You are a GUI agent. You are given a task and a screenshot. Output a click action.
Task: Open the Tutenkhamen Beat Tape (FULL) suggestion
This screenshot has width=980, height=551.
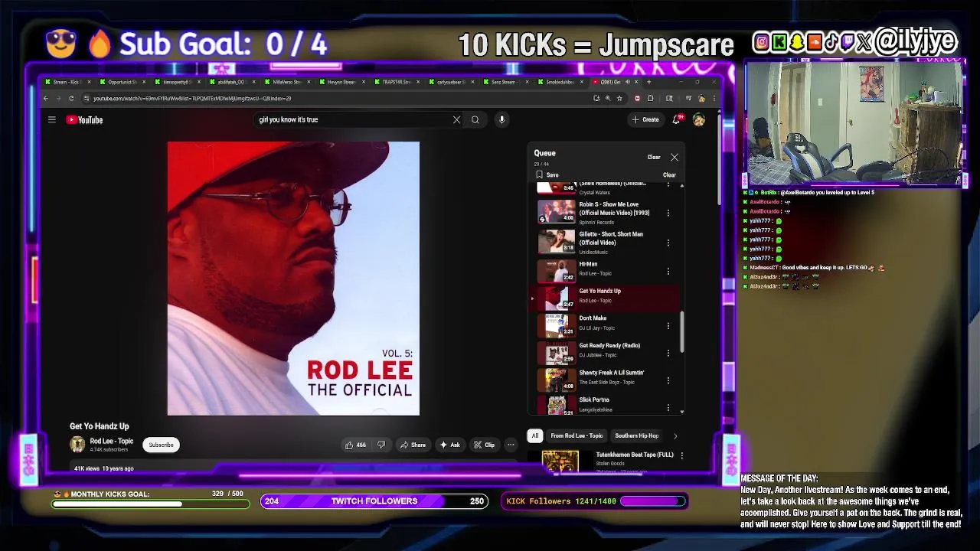coord(635,455)
